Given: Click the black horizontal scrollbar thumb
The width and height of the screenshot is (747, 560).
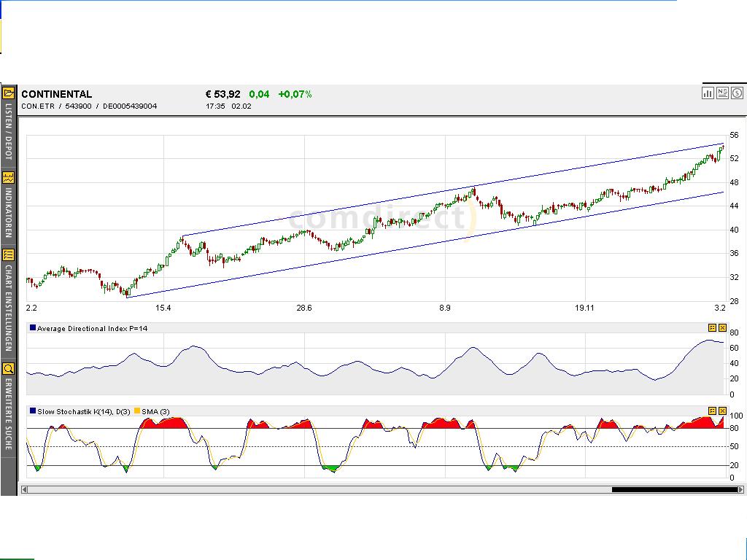Looking at the screenshot, I should click(675, 489).
